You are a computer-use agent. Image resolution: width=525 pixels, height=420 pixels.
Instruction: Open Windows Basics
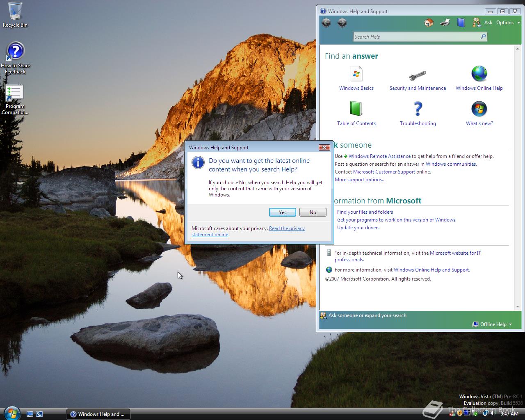(356, 78)
